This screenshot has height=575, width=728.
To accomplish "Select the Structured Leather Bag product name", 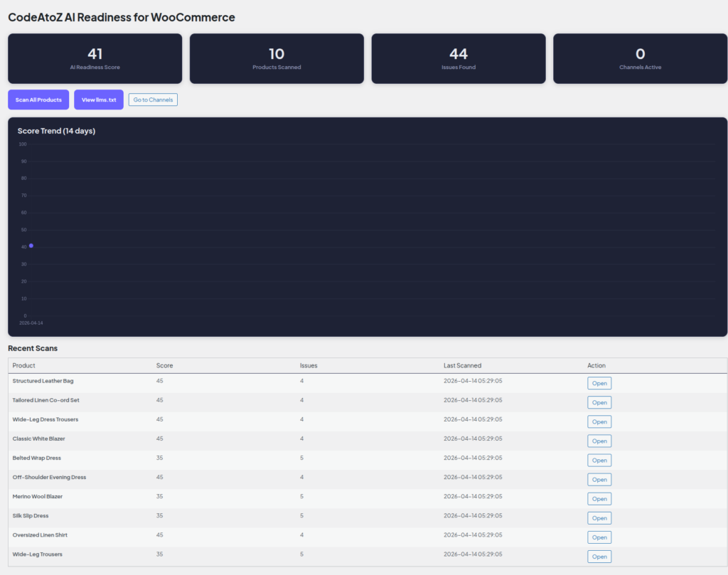I will tap(43, 381).
